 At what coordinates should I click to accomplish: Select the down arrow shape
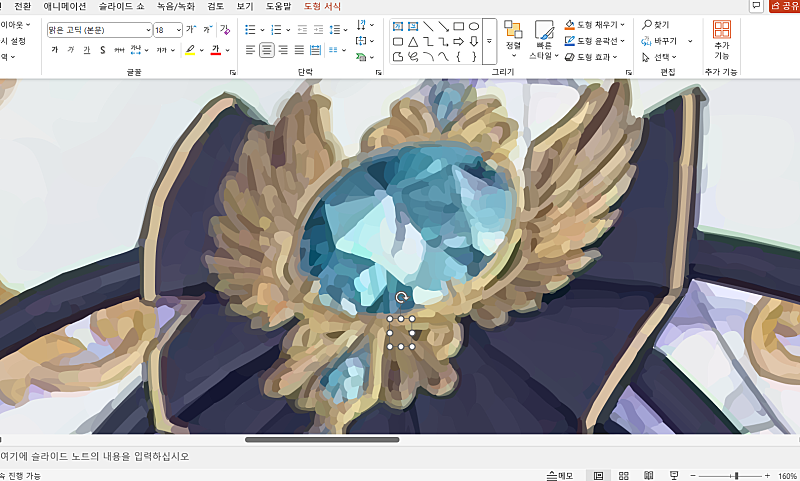click(474, 41)
